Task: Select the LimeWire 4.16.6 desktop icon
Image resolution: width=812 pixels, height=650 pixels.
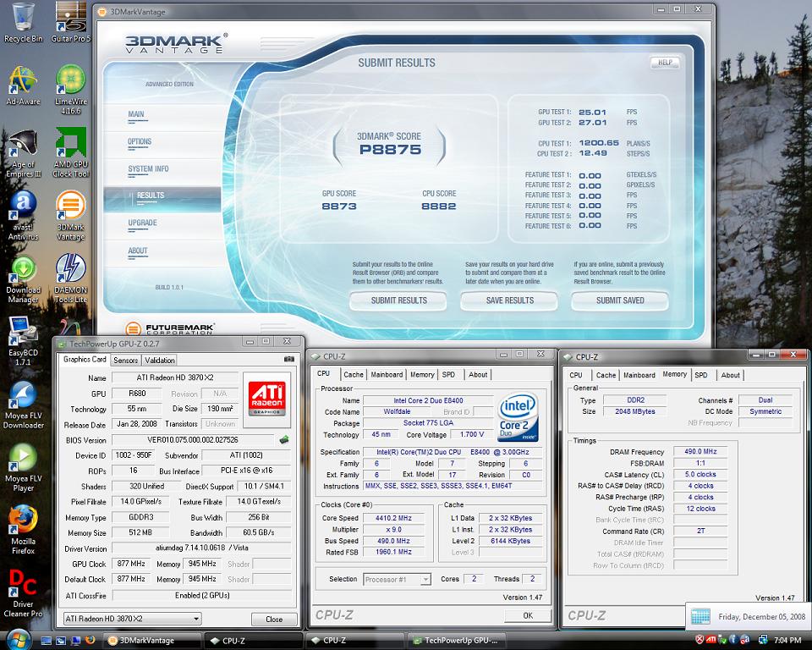Action: 70,90
